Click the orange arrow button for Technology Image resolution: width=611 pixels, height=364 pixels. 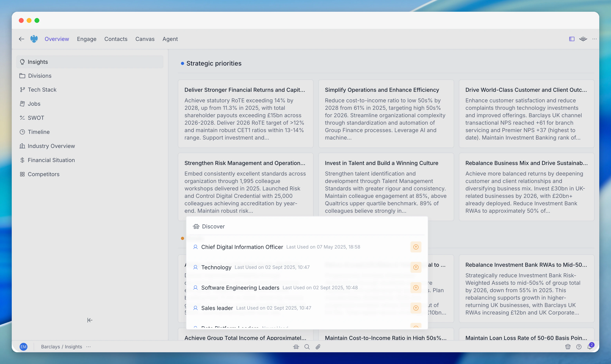(x=416, y=267)
